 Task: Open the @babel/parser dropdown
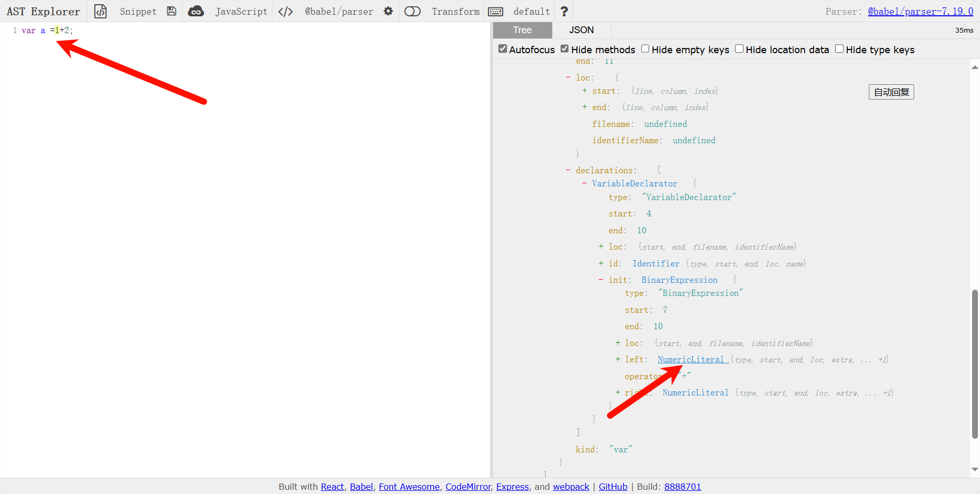point(339,12)
